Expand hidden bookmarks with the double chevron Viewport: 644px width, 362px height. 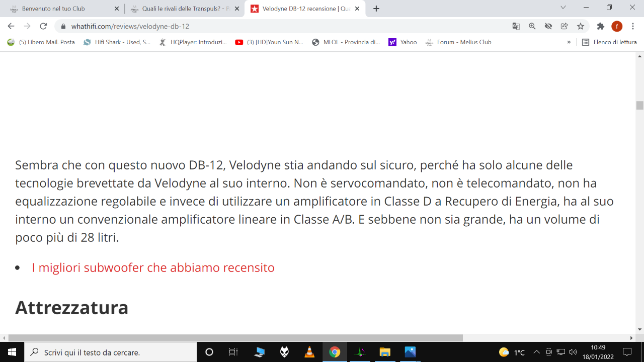click(569, 42)
